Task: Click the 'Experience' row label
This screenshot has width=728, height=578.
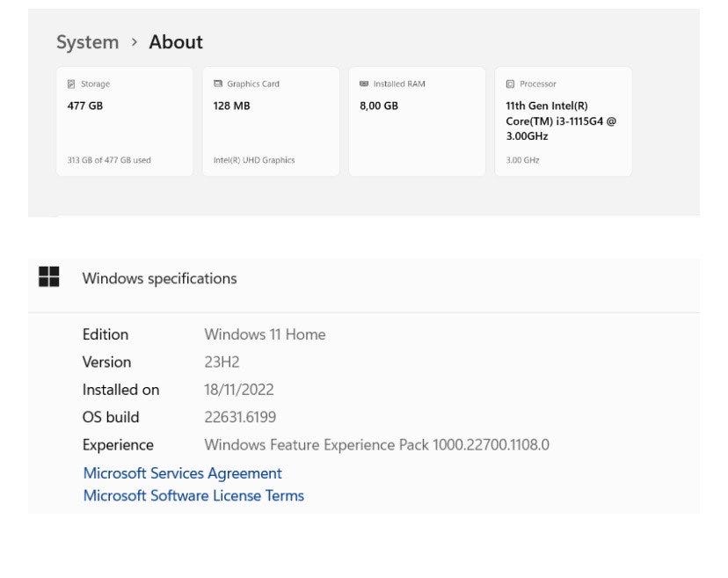Action: (118, 445)
